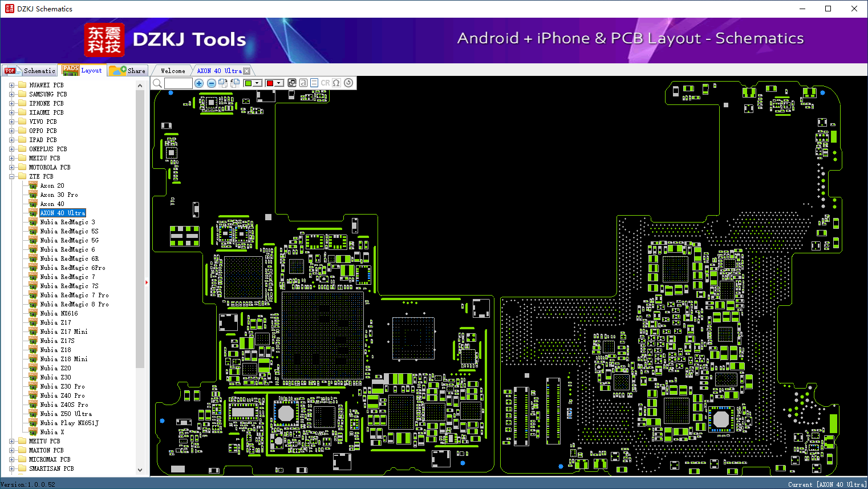Expand the OPPO PCB tree node
This screenshot has height=489, width=868.
[x=12, y=131]
